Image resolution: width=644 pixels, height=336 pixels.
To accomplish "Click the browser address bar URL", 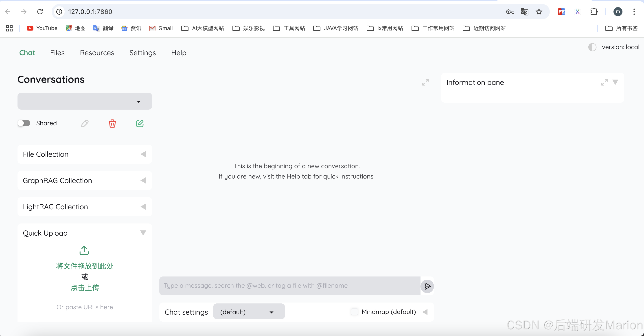I will [90, 12].
